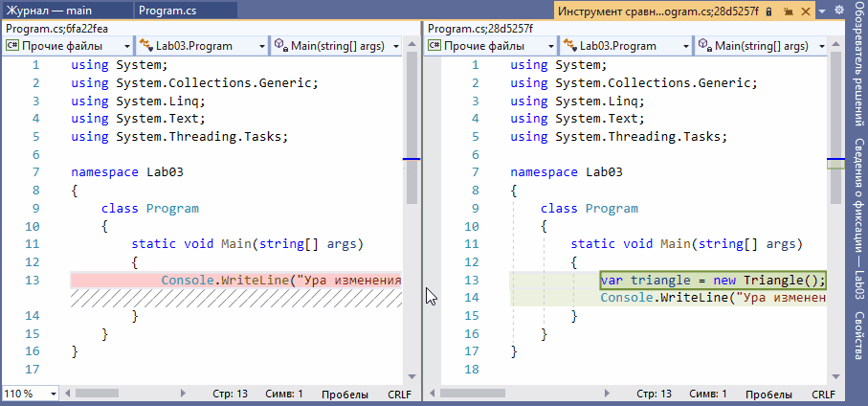Click Симв: 1 in right status bar

(708, 395)
